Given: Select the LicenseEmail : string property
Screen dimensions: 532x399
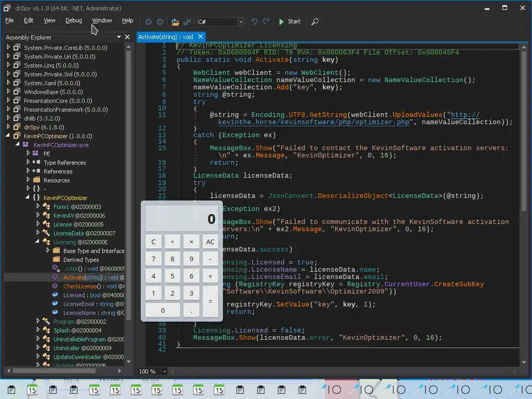Looking at the screenshot, I should pyautogui.click(x=94, y=303).
